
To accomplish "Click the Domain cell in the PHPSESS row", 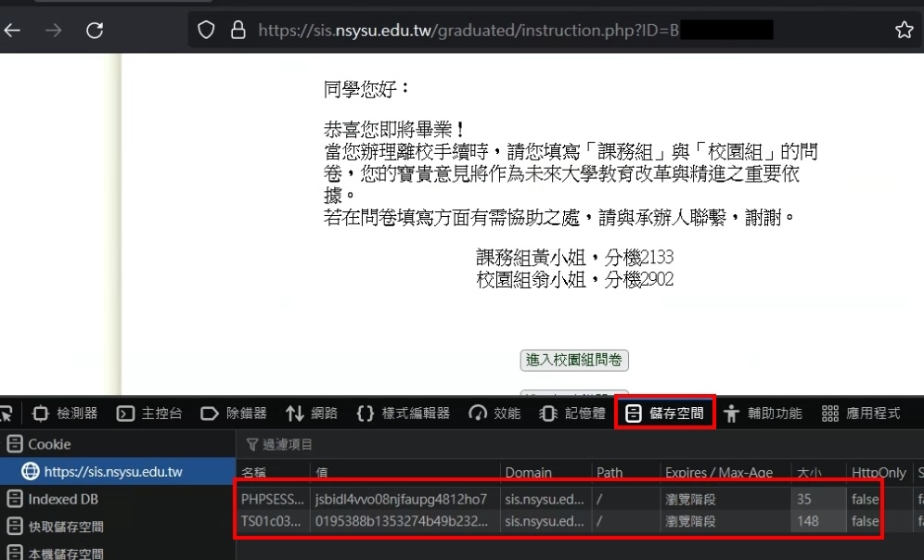I will click(545, 500).
